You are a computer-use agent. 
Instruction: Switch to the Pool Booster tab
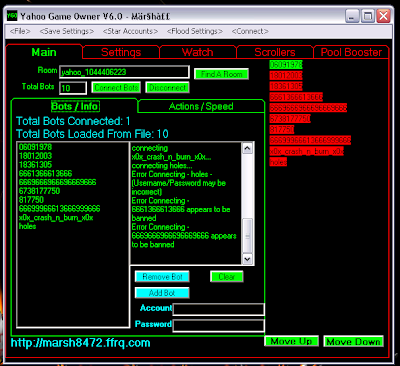point(351,52)
